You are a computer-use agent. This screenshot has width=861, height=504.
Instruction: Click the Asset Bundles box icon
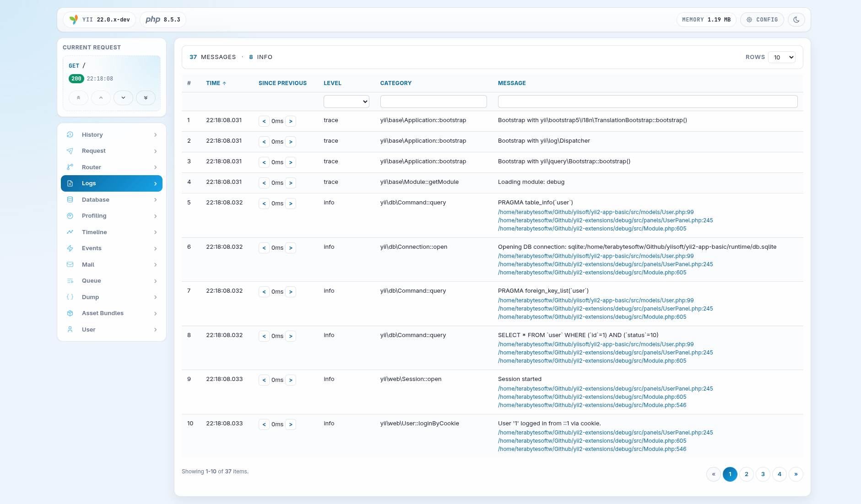click(x=70, y=313)
